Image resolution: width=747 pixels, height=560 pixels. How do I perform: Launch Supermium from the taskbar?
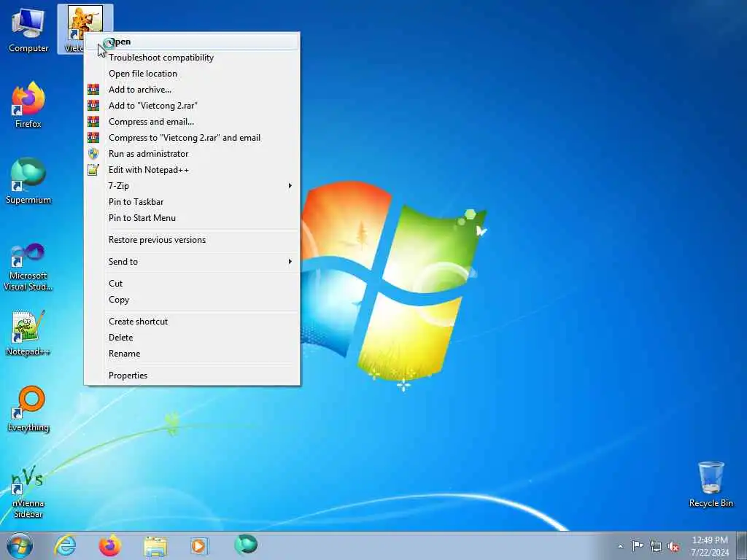click(246, 545)
